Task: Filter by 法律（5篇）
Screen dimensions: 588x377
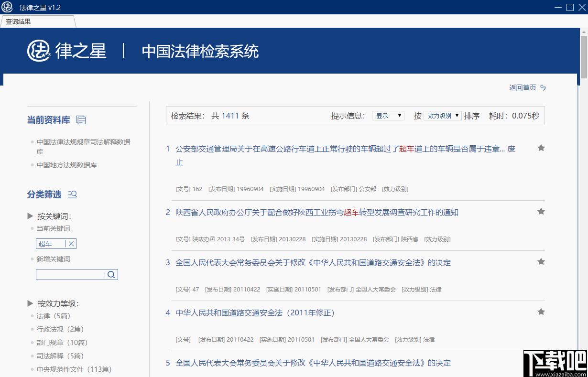Action: pos(54,316)
